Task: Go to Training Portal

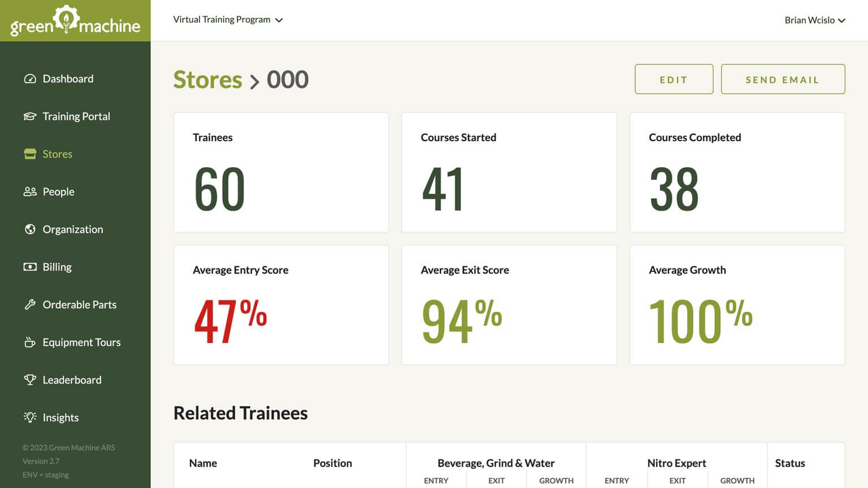Action: point(75,116)
